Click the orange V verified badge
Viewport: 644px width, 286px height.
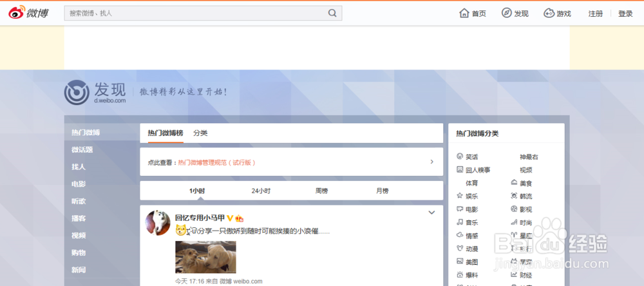(230, 218)
